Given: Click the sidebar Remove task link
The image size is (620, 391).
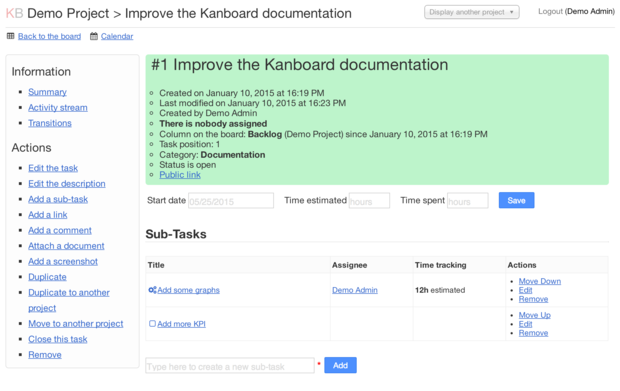Looking at the screenshot, I should 45,355.
